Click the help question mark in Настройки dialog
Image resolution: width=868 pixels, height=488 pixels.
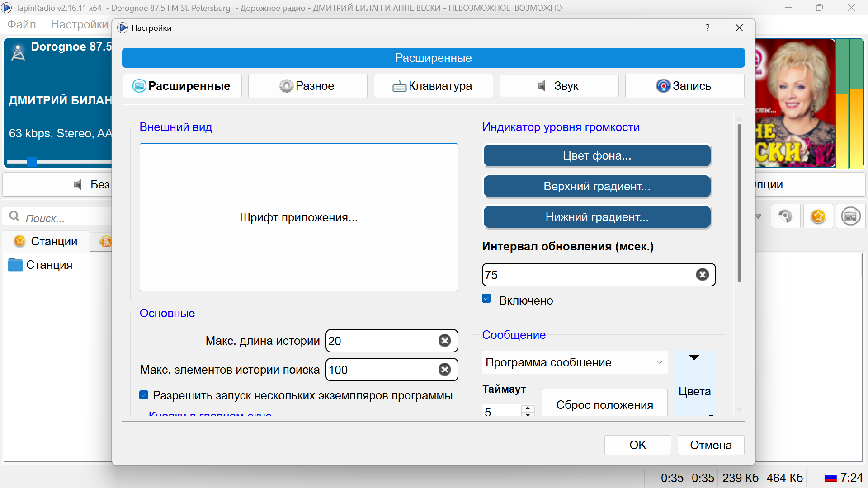(708, 28)
